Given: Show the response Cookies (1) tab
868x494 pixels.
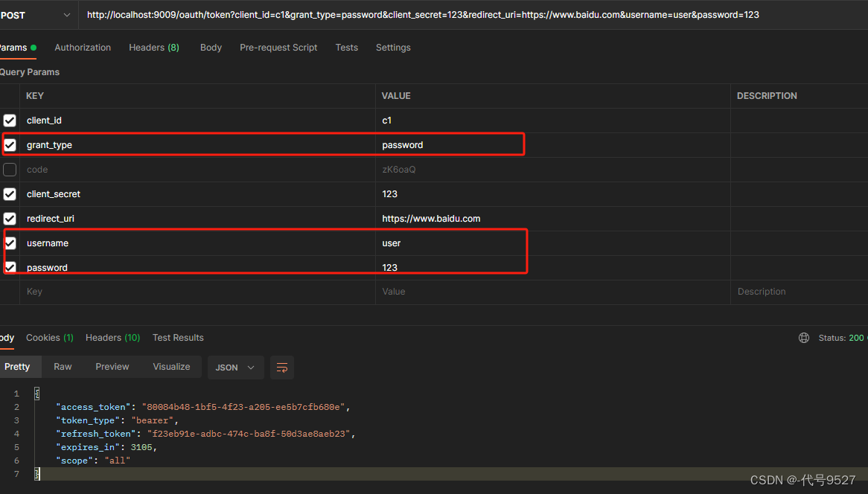Looking at the screenshot, I should pos(50,338).
